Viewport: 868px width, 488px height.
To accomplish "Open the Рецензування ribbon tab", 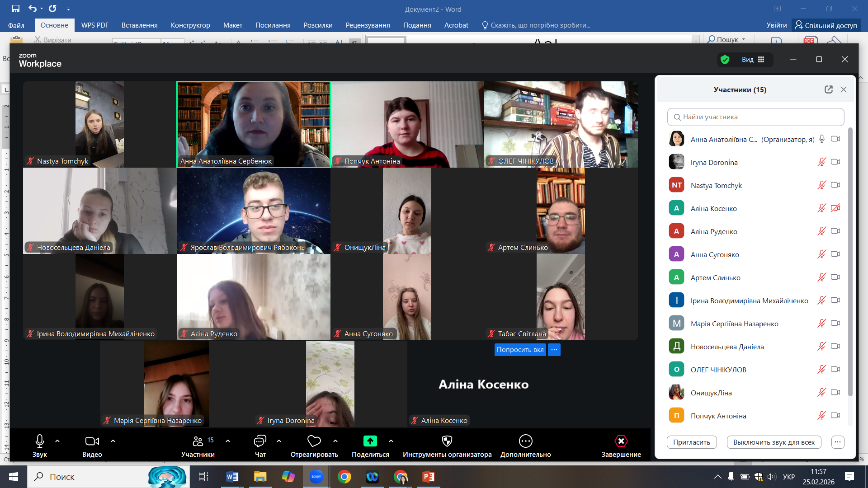I will tap(368, 25).
